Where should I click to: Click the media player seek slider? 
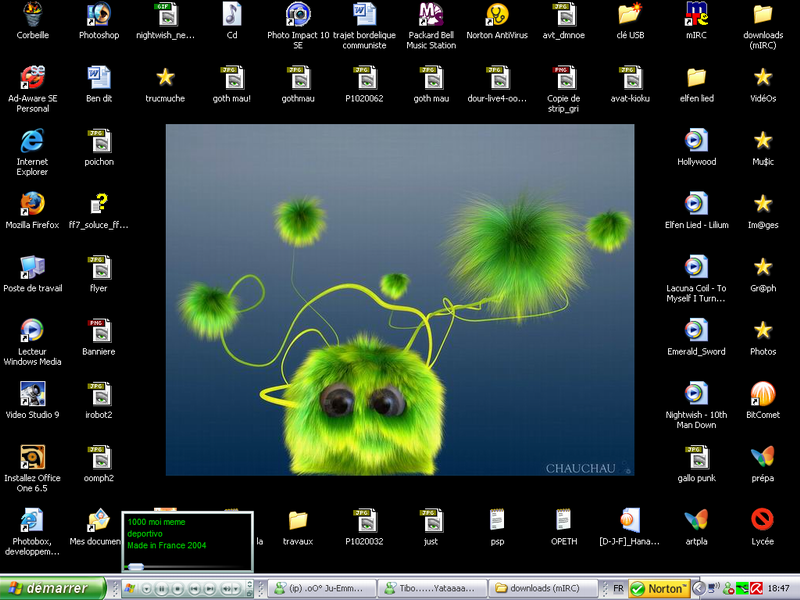[x=137, y=567]
